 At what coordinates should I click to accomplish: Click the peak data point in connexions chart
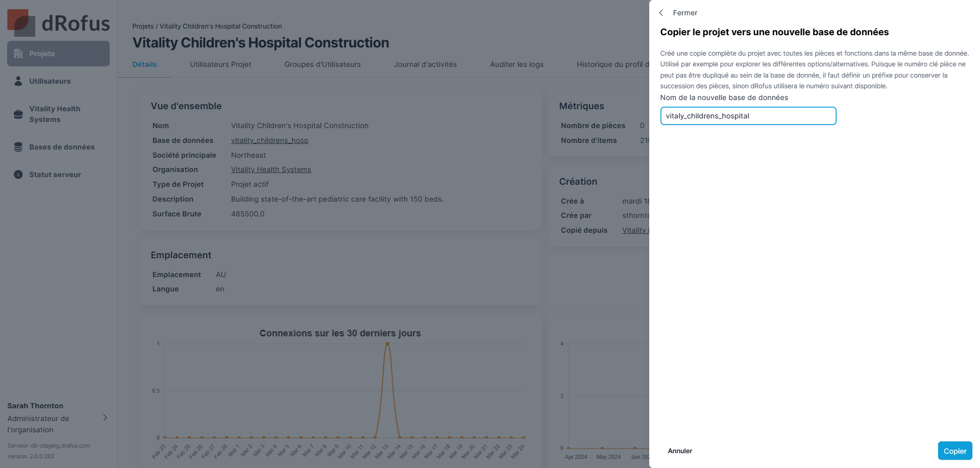click(x=387, y=344)
